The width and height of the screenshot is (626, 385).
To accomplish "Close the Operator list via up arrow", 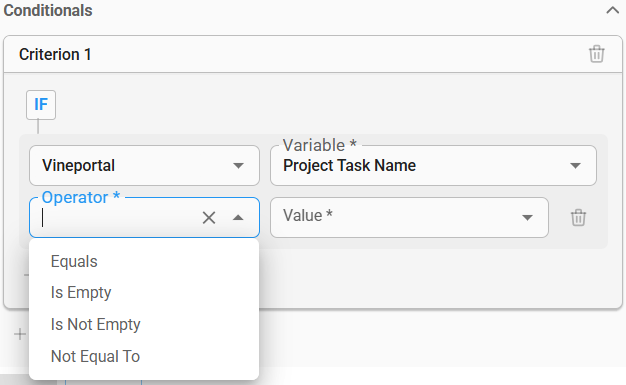I will click(x=238, y=218).
